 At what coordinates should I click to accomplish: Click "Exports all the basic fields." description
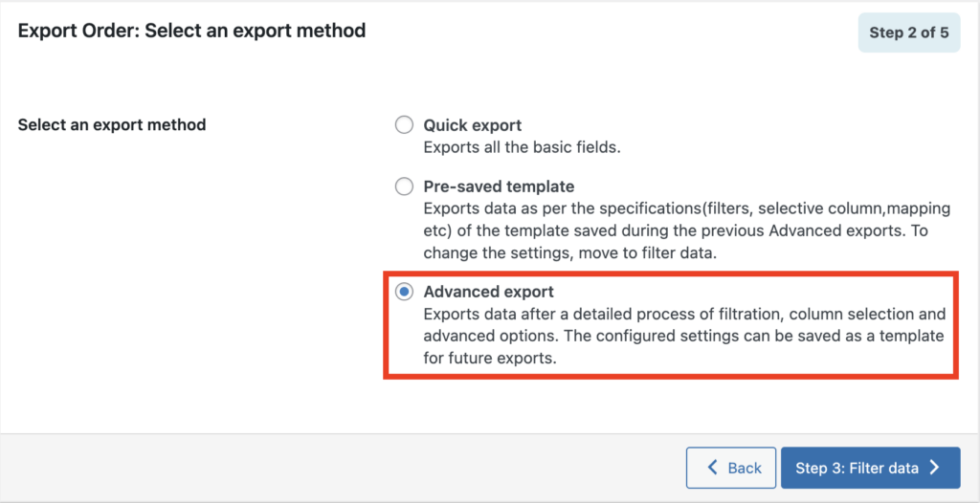[x=522, y=149]
